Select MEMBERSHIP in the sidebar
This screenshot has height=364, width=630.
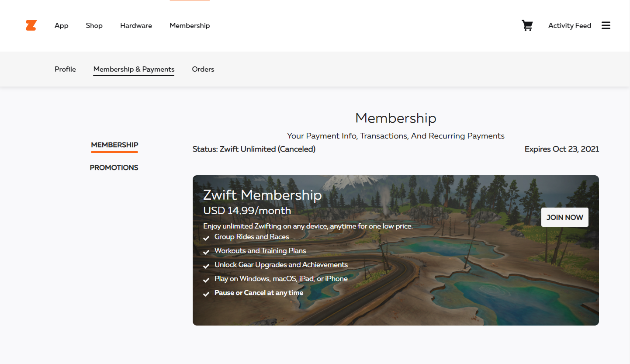tap(114, 145)
